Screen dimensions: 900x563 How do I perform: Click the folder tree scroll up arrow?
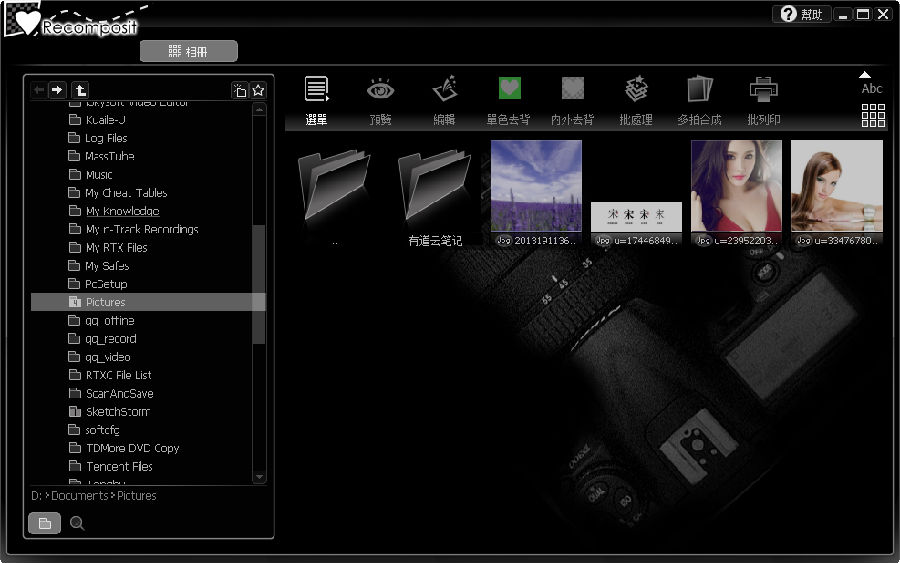(x=259, y=109)
